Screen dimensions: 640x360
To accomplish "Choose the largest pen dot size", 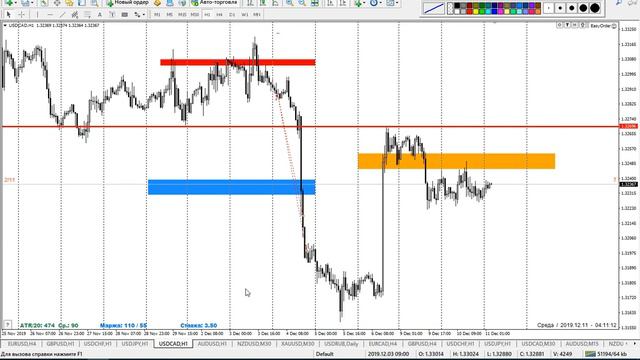I will [x=595, y=8].
